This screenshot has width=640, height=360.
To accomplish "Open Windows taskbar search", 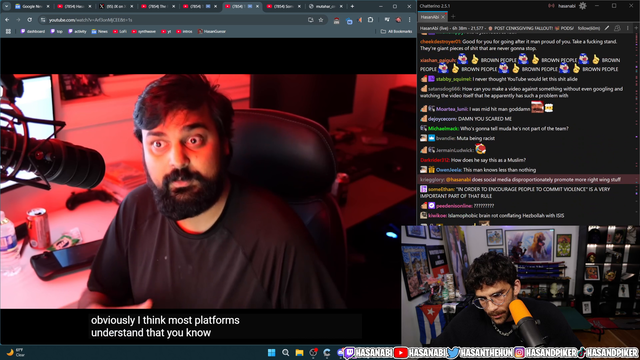I will coord(286,352).
